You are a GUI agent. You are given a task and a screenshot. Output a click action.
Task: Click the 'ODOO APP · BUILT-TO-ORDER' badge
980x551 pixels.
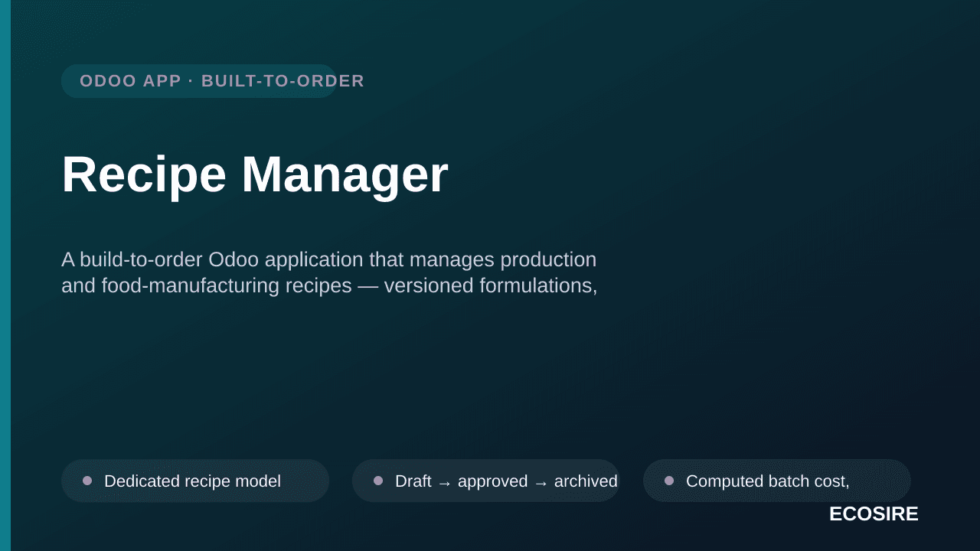(199, 81)
